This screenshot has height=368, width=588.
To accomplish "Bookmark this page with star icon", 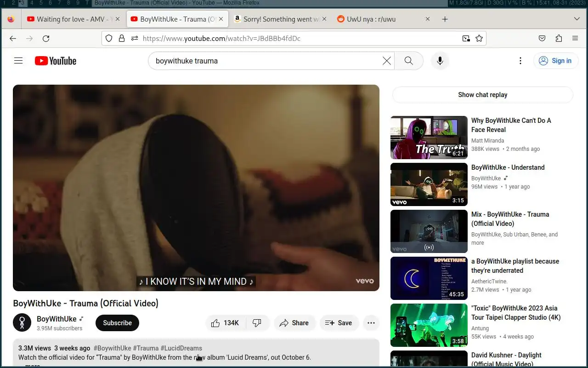I will tap(479, 39).
